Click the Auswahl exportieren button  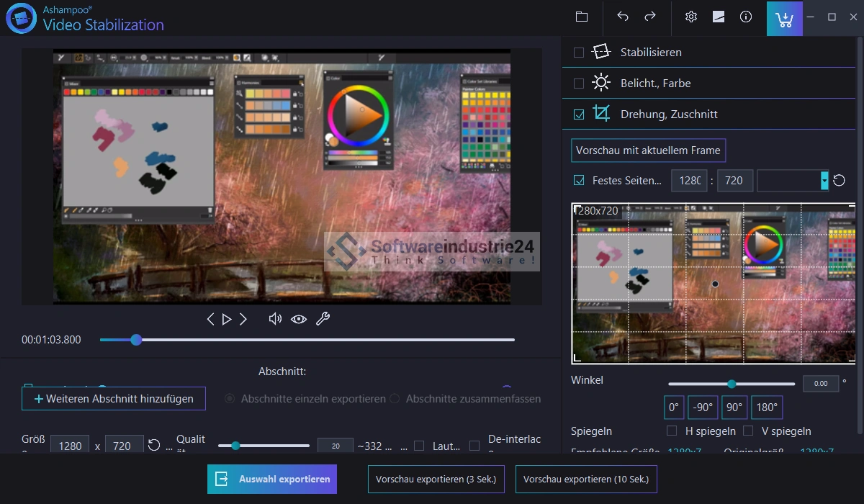272,479
